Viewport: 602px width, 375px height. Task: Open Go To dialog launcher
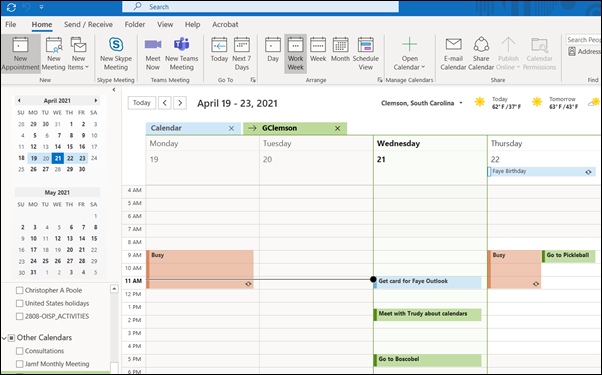(253, 80)
